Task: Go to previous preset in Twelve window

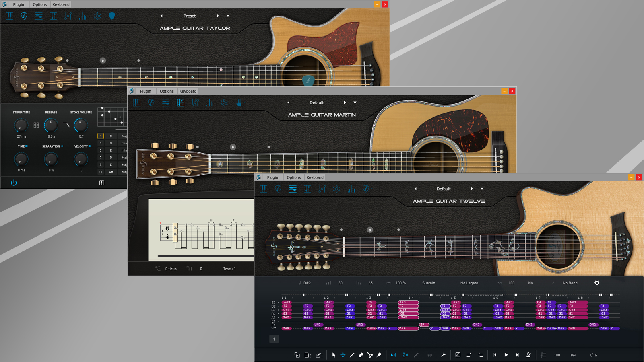Action: (415, 189)
